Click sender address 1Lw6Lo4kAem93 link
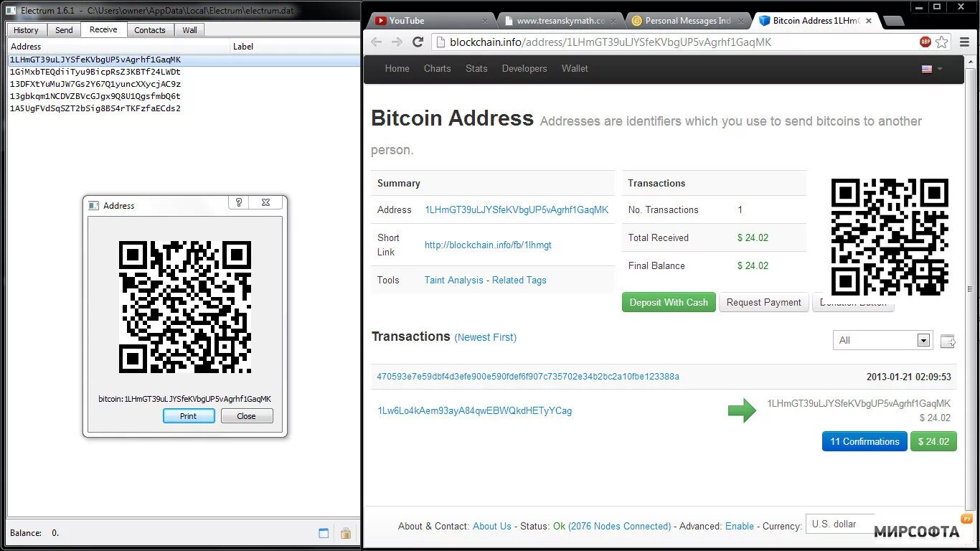 (475, 411)
